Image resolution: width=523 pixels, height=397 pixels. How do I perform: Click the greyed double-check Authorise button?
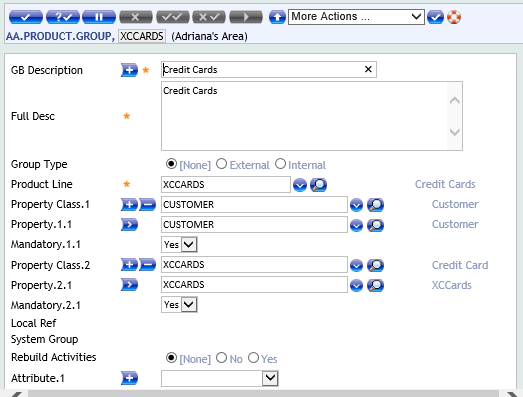(173, 17)
